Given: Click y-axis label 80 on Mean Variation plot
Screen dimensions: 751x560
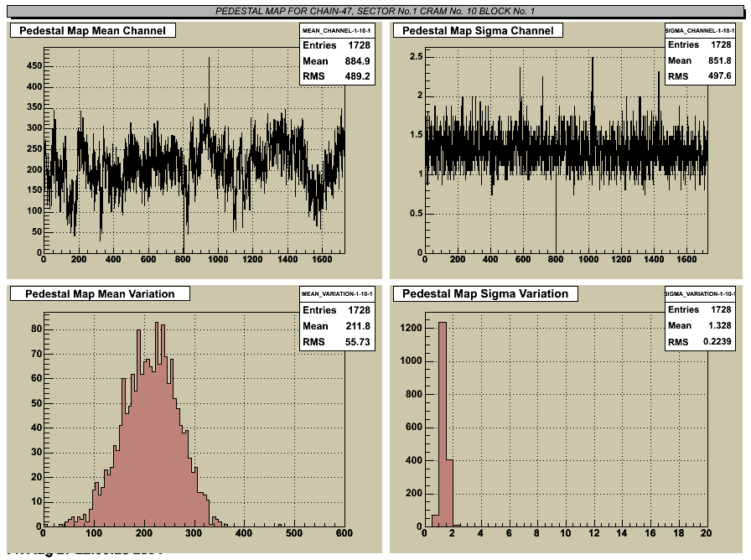Looking at the screenshot, I should [x=36, y=329].
